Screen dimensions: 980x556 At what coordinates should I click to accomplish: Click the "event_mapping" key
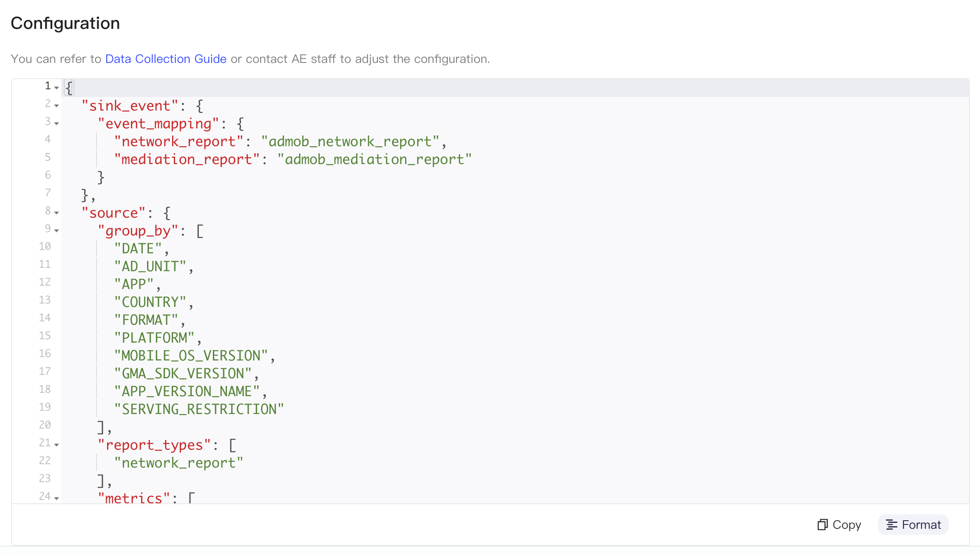coord(158,124)
